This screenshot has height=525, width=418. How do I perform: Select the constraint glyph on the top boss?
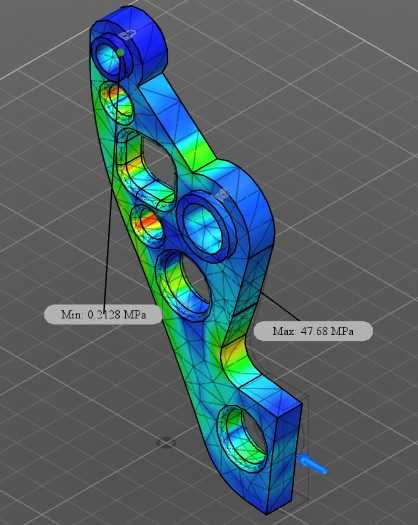[128, 34]
